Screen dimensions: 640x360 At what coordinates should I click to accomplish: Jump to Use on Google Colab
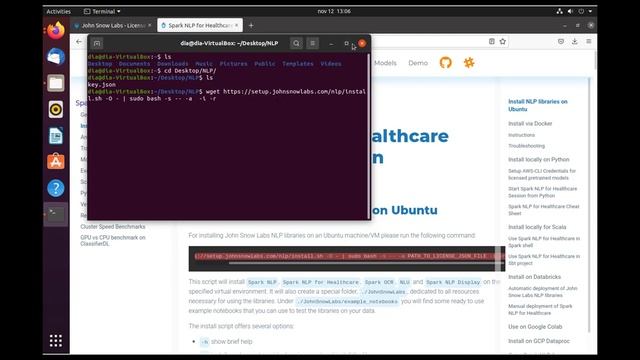tap(535, 327)
